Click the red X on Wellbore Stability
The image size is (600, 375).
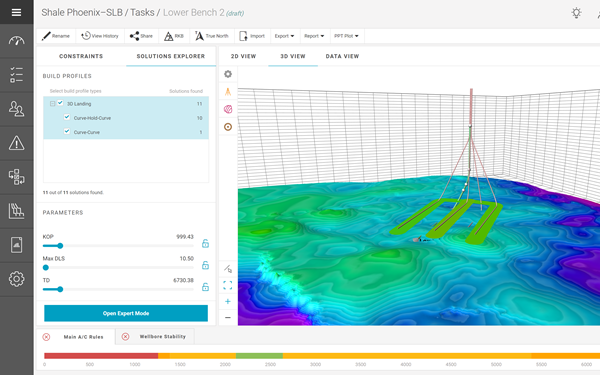click(x=125, y=336)
